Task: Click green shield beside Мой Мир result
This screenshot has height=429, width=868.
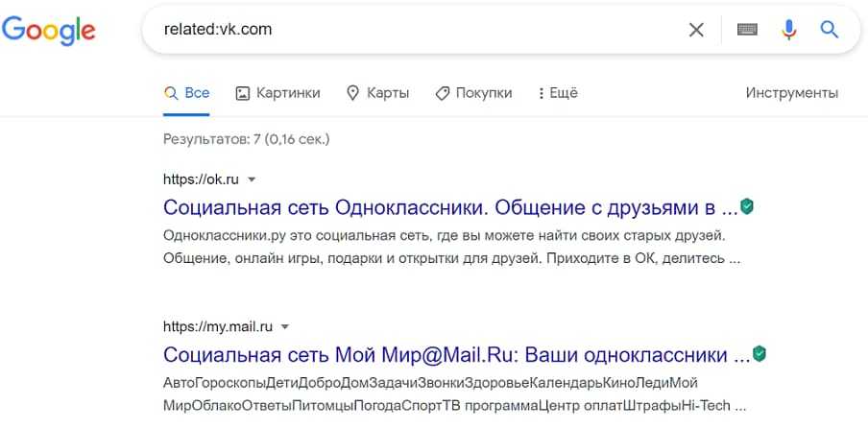Action: [759, 354]
